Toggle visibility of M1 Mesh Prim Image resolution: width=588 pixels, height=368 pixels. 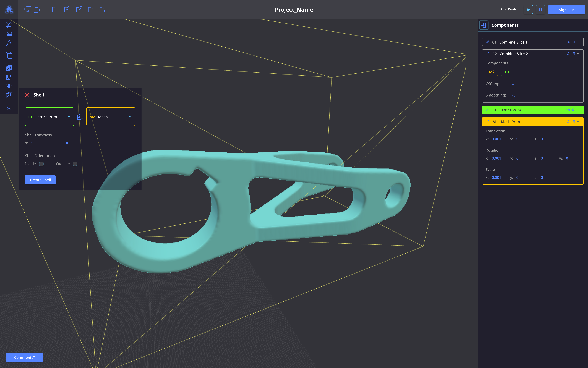click(x=568, y=122)
